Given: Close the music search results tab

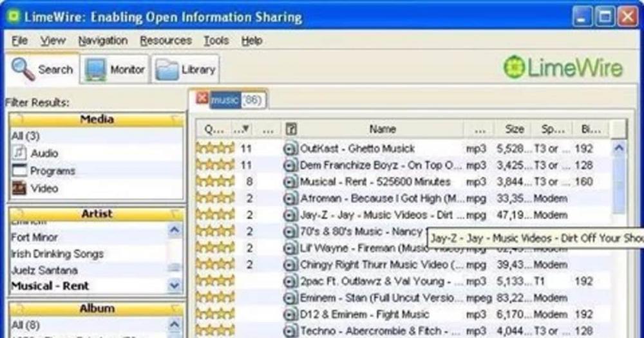Looking at the screenshot, I should (x=202, y=99).
